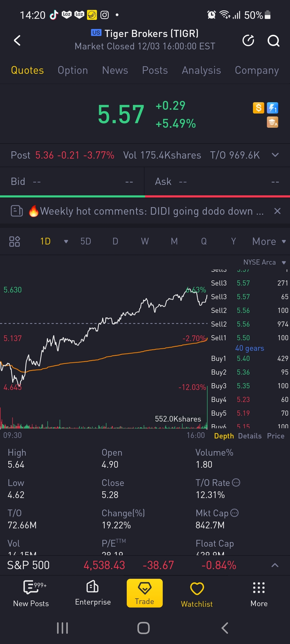Tap Android system back button
The height and width of the screenshot is (644, 290).
point(225,628)
